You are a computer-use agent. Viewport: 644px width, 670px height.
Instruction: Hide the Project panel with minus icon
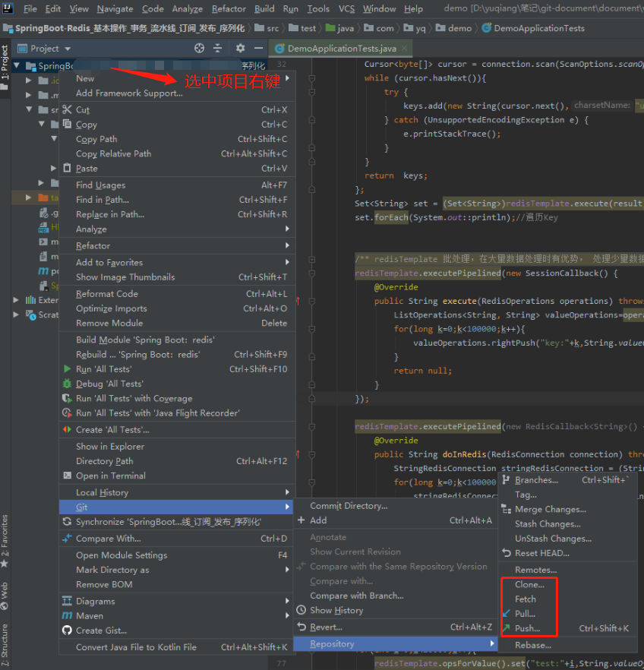(258, 49)
